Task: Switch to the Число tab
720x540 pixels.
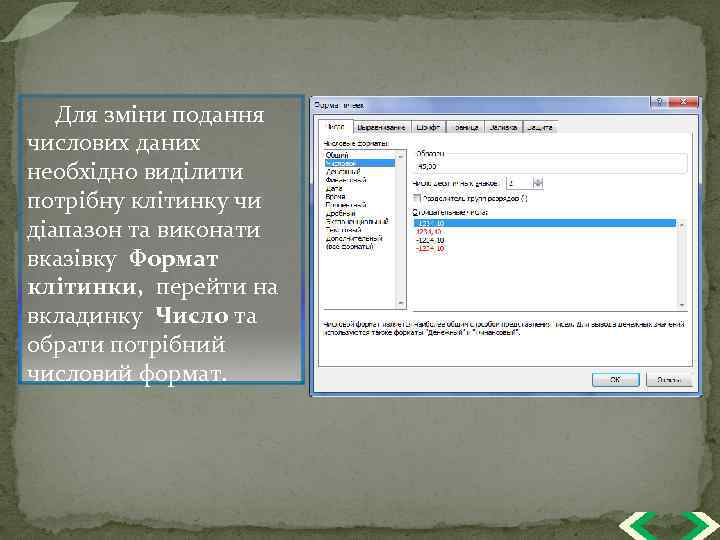Action: tap(336, 127)
